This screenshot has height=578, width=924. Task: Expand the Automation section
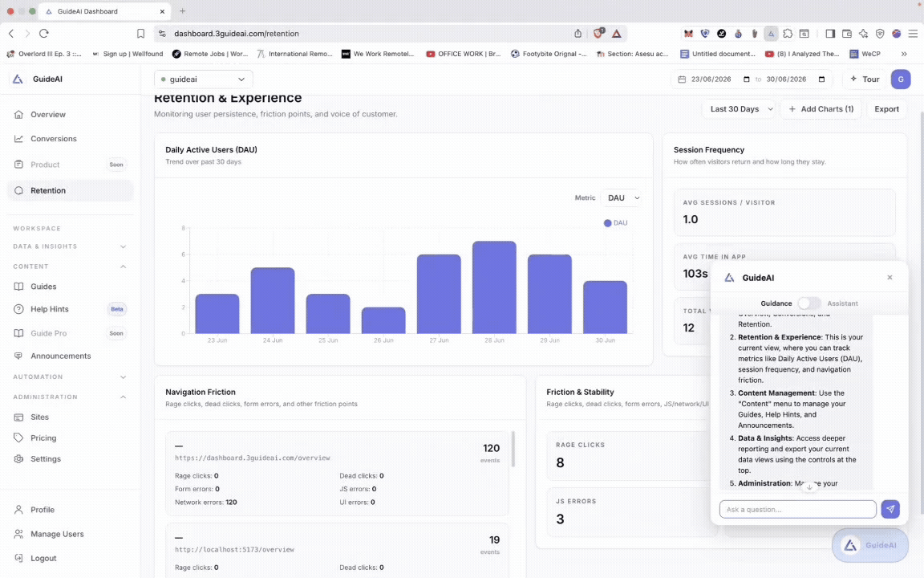[x=70, y=377]
